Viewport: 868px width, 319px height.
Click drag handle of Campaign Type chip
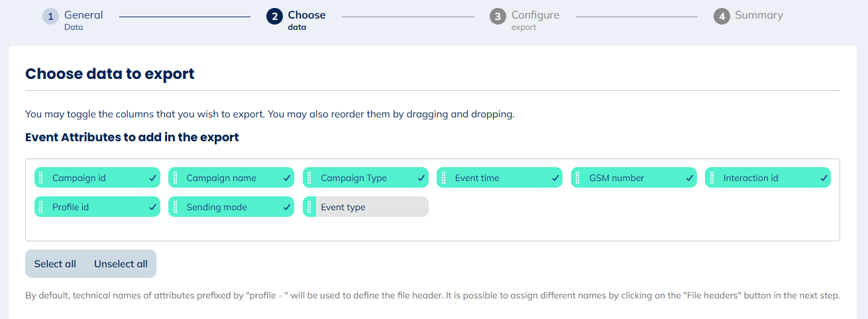(309, 178)
